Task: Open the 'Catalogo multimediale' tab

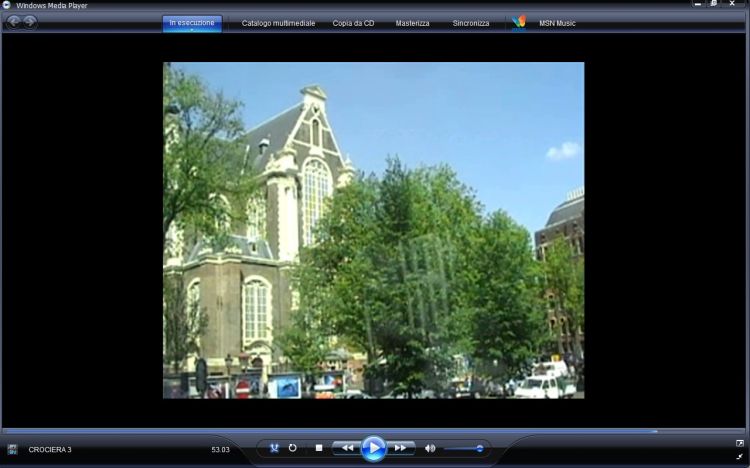Action: (x=278, y=23)
